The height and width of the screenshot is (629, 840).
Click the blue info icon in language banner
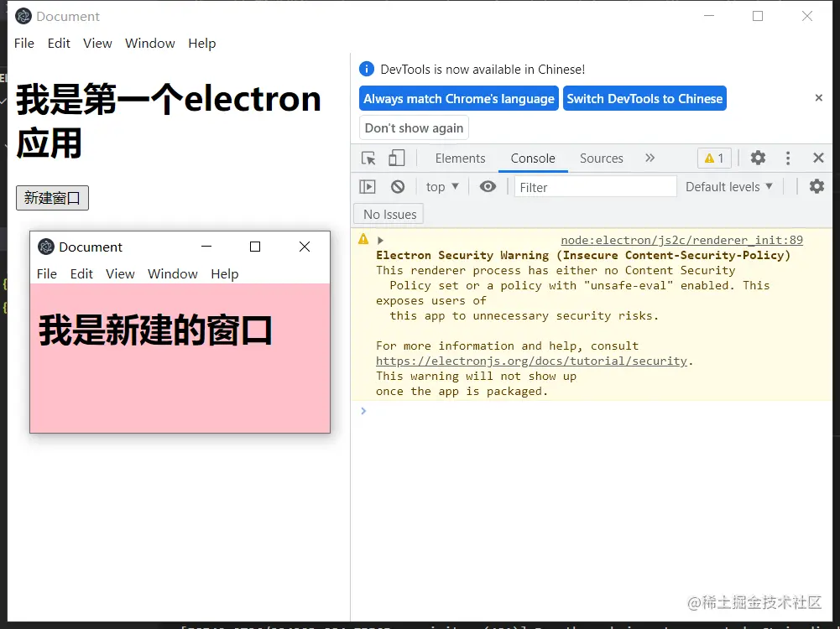pyautogui.click(x=367, y=69)
